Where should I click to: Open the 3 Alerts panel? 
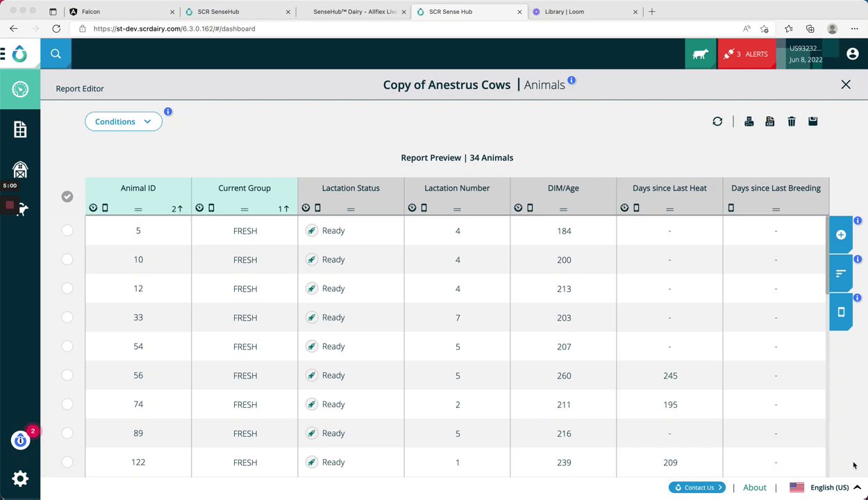pos(746,54)
